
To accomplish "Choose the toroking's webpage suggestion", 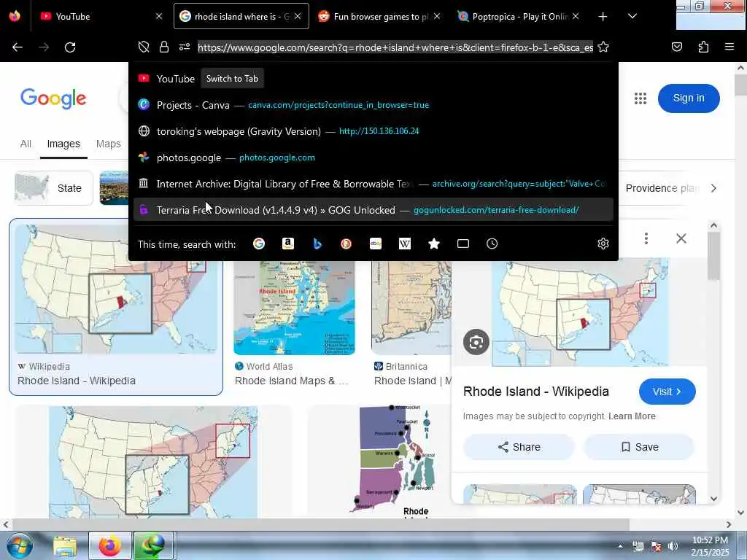I will [373, 131].
